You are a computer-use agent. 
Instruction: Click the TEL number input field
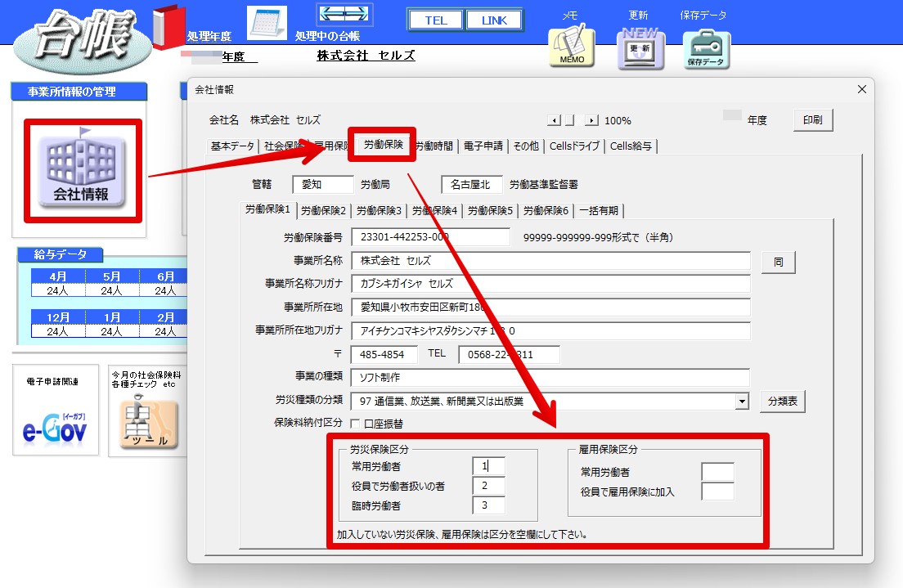pyautogui.click(x=509, y=354)
